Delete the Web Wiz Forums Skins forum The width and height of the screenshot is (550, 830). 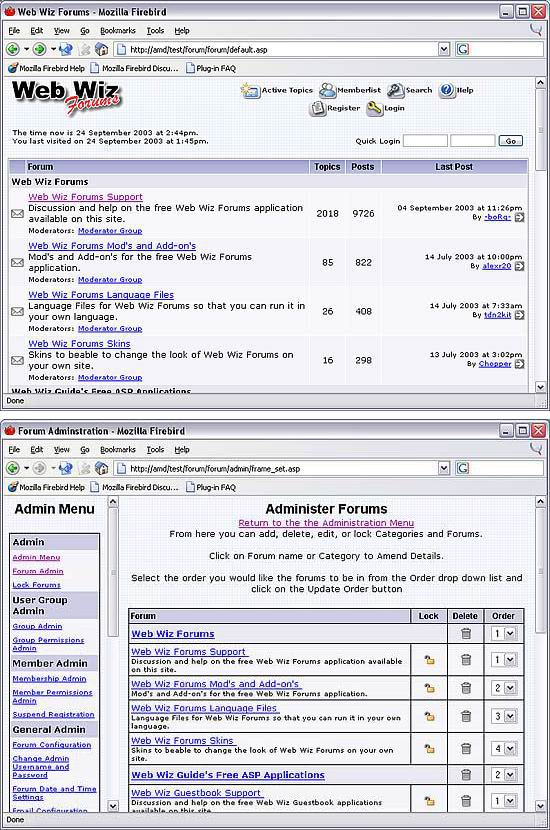[466, 749]
